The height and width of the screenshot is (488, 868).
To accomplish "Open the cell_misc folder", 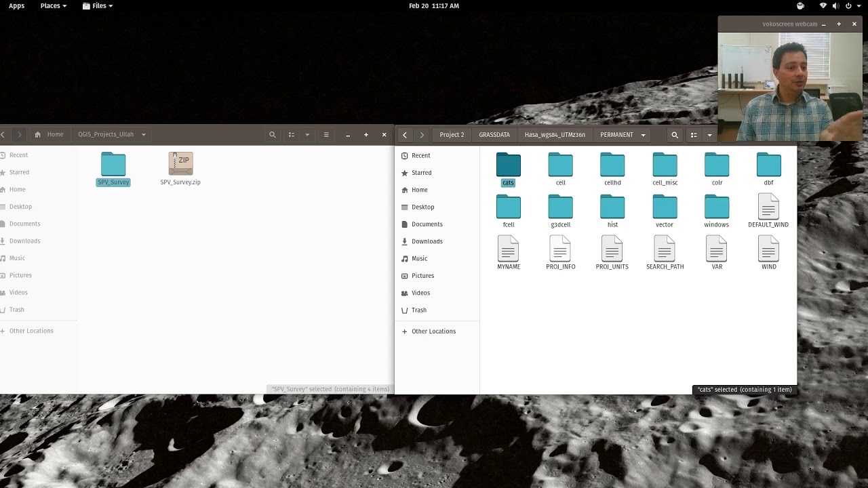I will pos(665,169).
